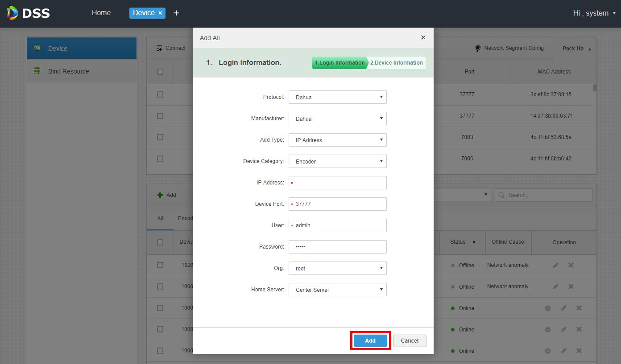Open the Add Type dropdown

point(338,140)
